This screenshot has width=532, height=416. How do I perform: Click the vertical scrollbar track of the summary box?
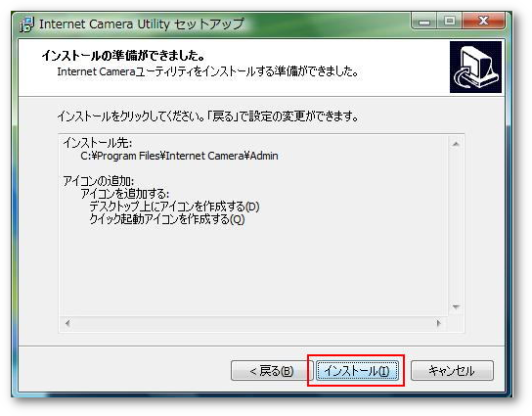pyautogui.click(x=456, y=225)
